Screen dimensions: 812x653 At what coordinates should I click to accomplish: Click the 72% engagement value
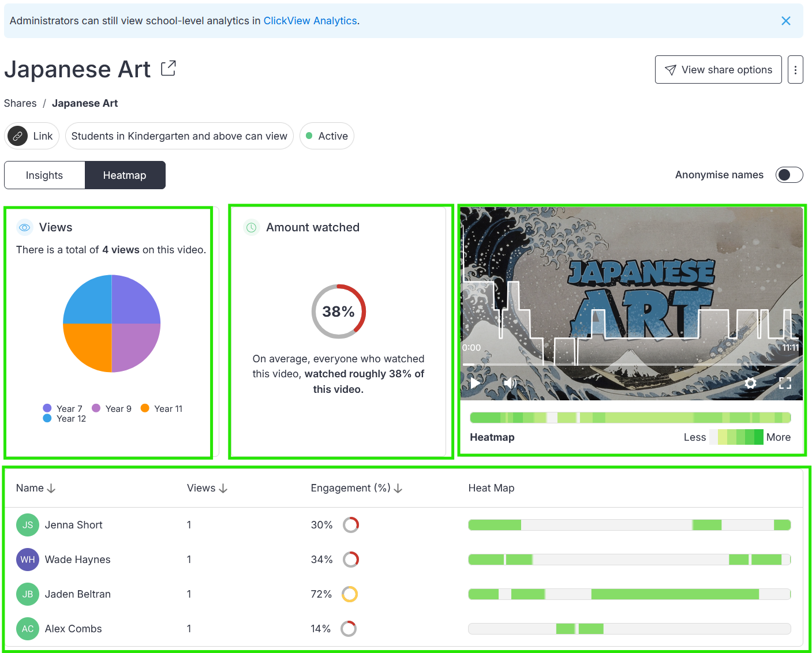321,594
